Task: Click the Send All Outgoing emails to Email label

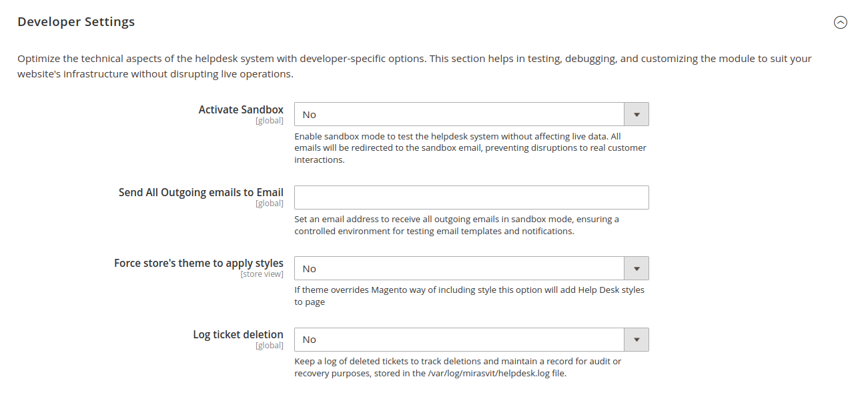Action: click(x=201, y=192)
